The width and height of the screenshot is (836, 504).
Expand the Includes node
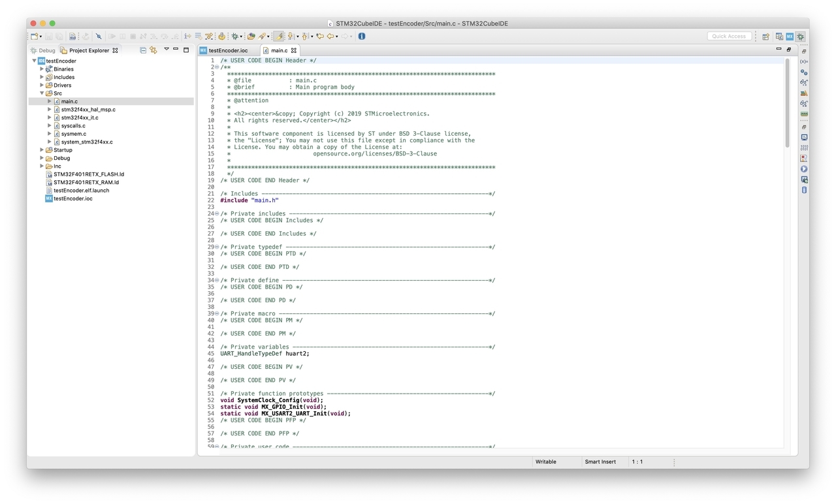(42, 77)
